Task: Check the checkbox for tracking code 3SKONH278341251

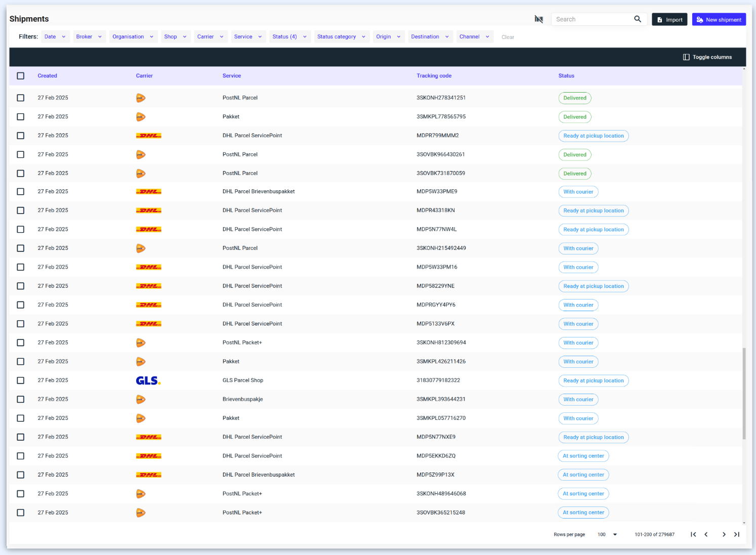Action: (21, 98)
